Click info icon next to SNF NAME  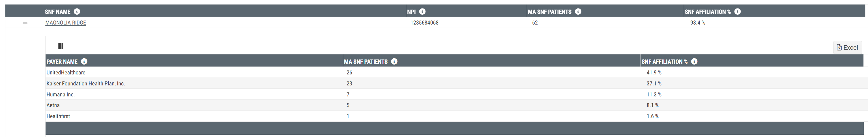point(77,11)
